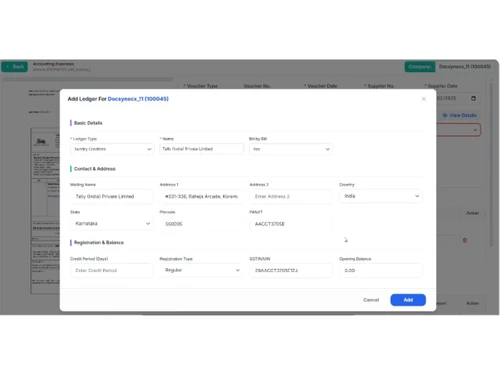Click the red delete icon in Action column
Screen dimensions: 500x375
(x=465, y=240)
